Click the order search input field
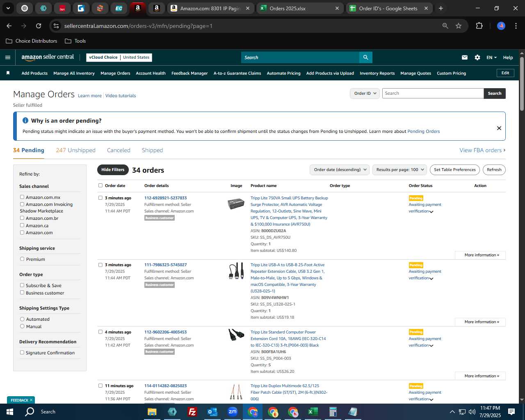525x420 pixels. [433, 94]
